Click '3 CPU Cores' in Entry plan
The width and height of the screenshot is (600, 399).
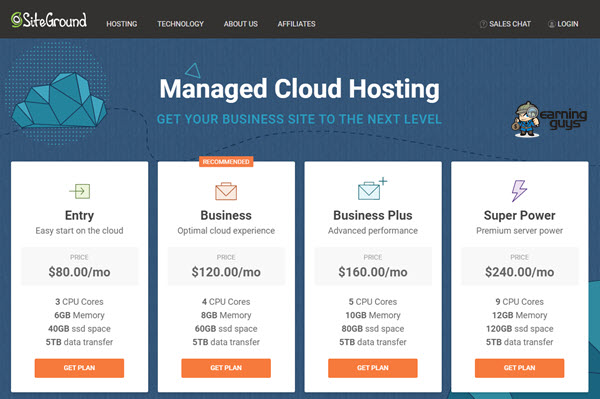79,302
